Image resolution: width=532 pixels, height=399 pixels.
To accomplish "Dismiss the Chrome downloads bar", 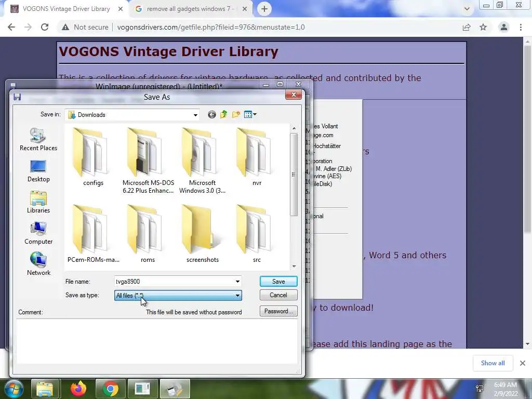I will click(523, 363).
